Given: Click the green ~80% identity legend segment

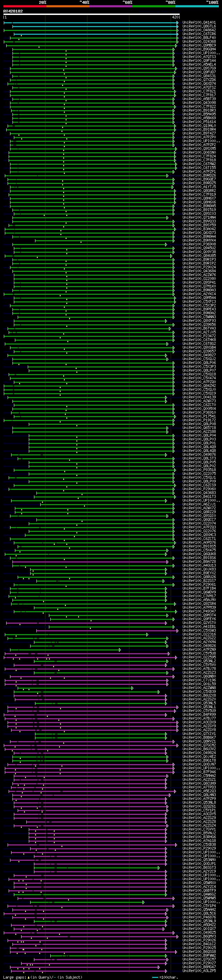Looking at the screenshot, I should click(154, 6).
